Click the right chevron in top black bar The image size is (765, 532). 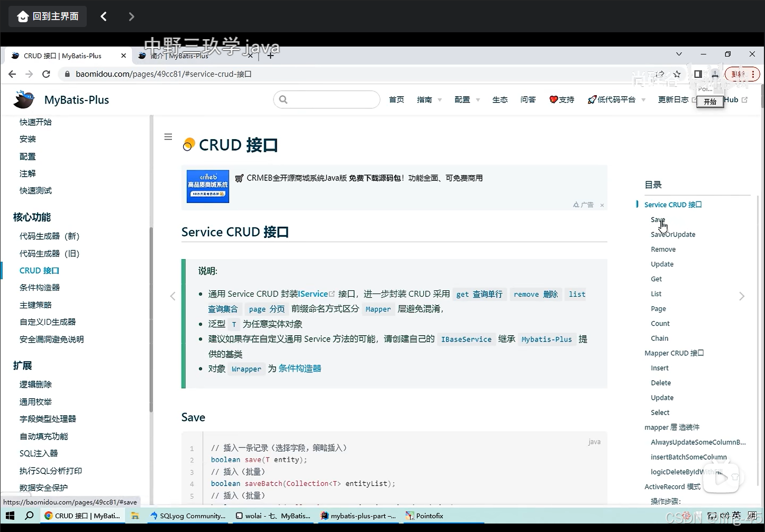point(131,16)
